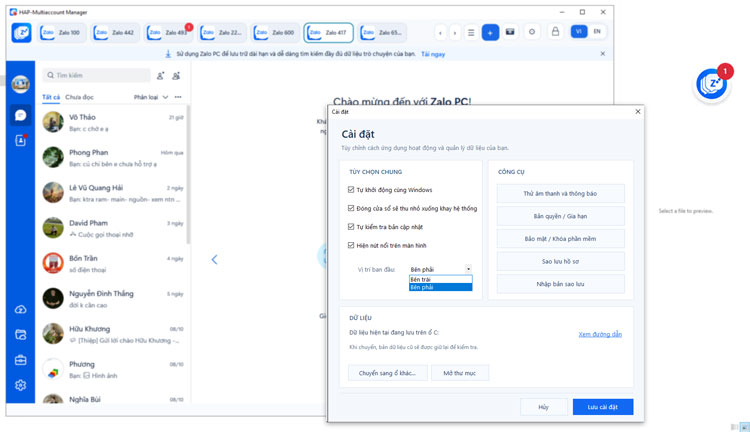Cancel settings with Hủy button
750x432 pixels.
pos(544,407)
